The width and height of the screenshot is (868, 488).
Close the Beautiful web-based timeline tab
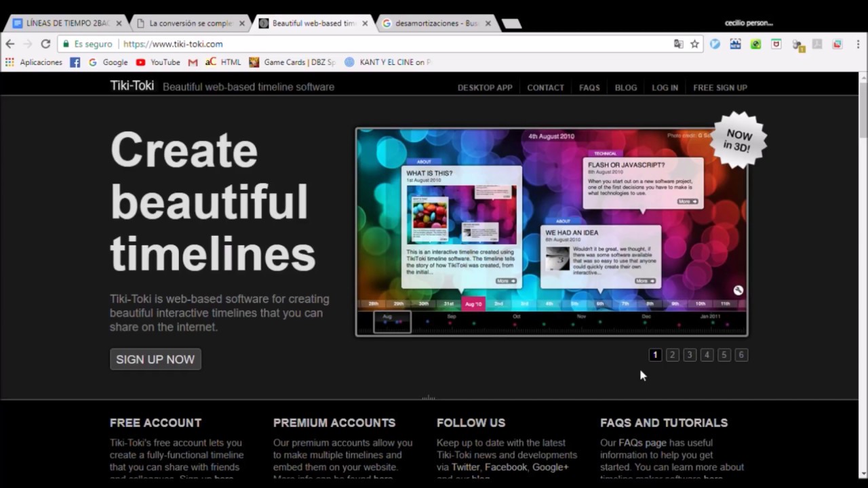(365, 23)
